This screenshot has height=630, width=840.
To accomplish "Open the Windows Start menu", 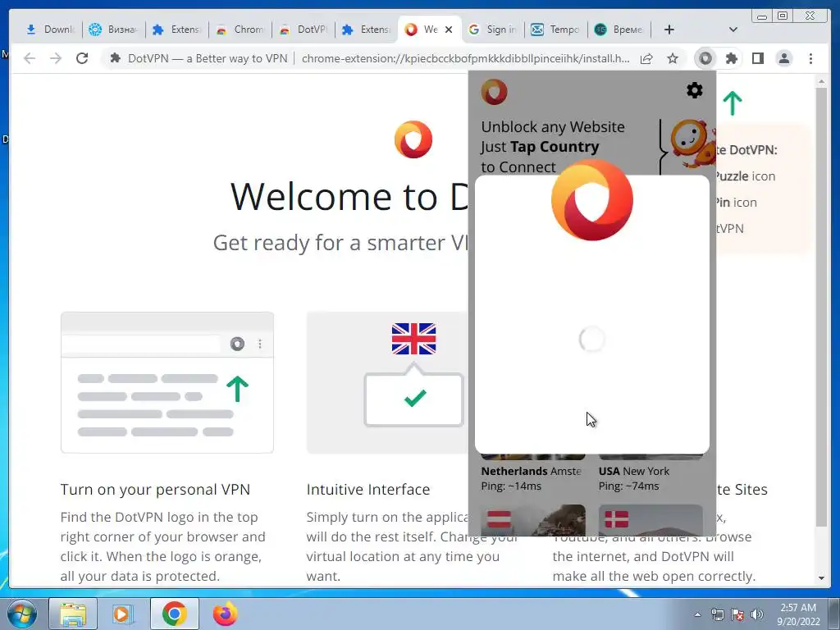I will click(21, 614).
